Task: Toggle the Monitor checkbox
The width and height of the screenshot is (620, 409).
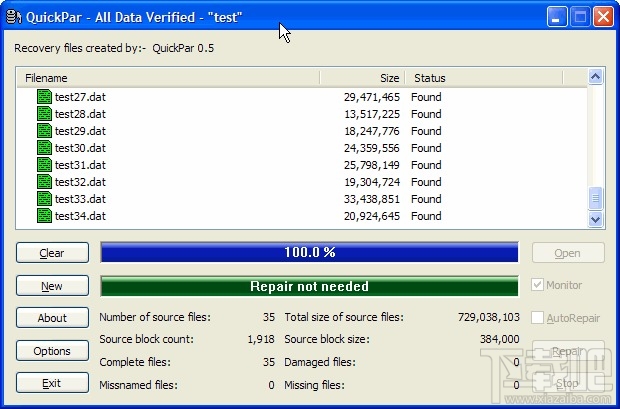Action: point(537,285)
